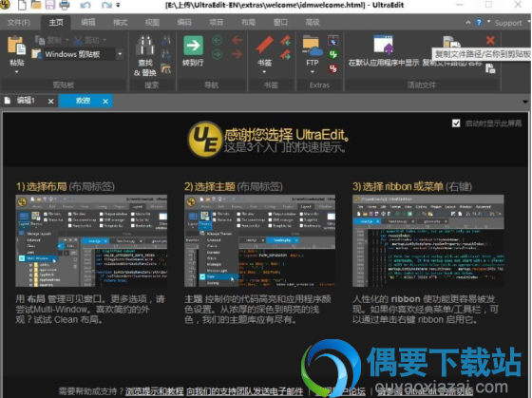Collapse the ribbon using the up chevron
Screen dimensions: 532x398
point(468,23)
